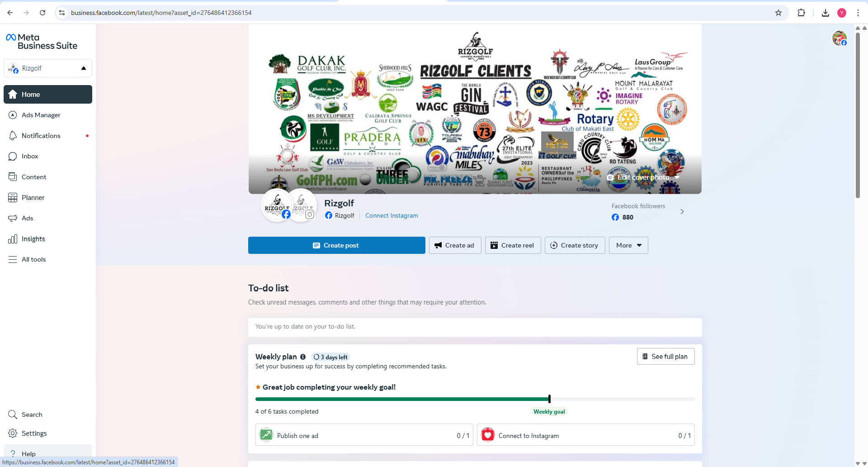Click the Meta Business Suite logo

[x=42, y=42]
